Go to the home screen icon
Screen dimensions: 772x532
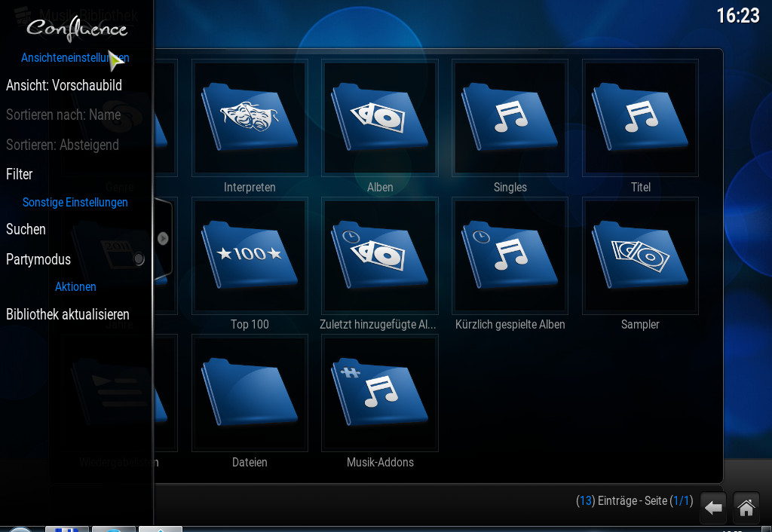(x=746, y=507)
